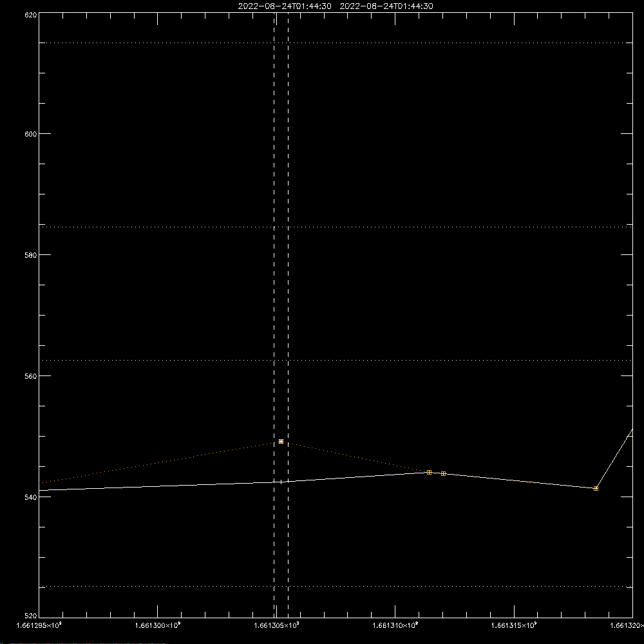Screen dimensions: 644x644
Task: Select the orange peak data marker between dashed lines
Action: point(281,442)
